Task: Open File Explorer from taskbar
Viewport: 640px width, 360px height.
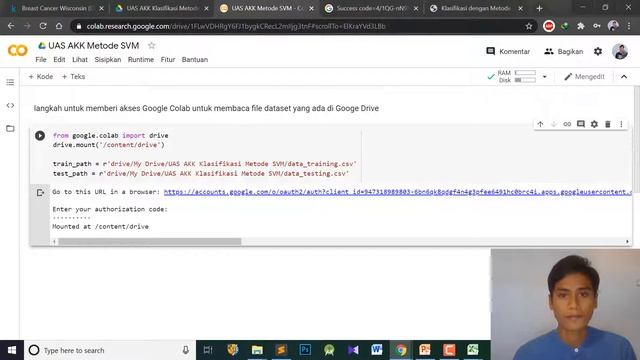Action: coord(257,350)
